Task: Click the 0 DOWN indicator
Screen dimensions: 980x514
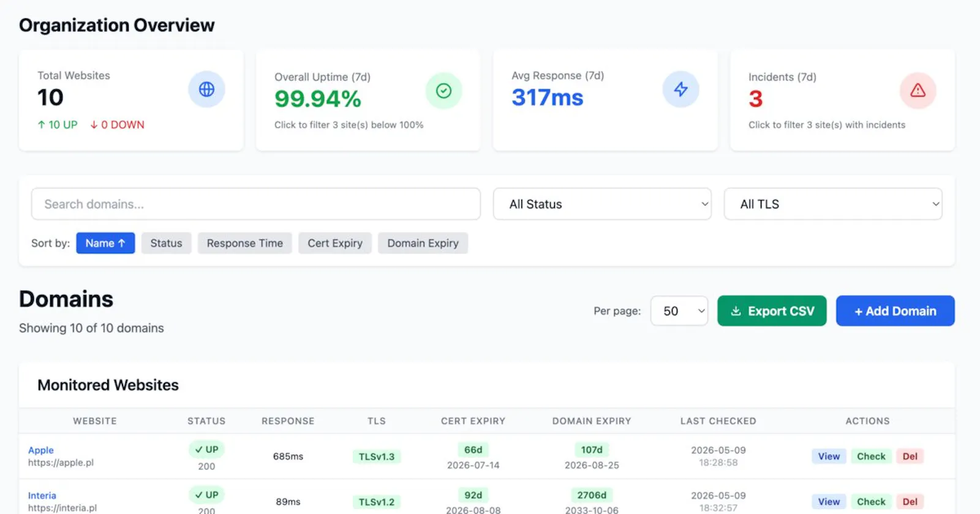Action: coord(117,125)
